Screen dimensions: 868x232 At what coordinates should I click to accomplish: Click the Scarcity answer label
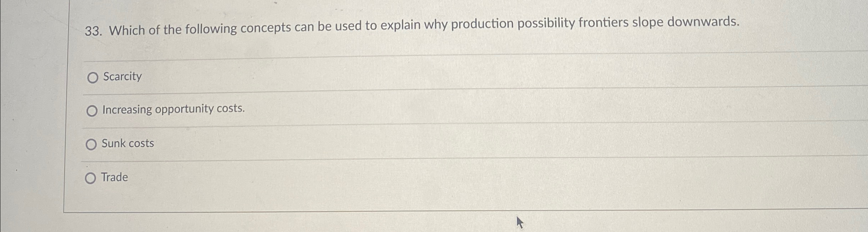coord(122,76)
